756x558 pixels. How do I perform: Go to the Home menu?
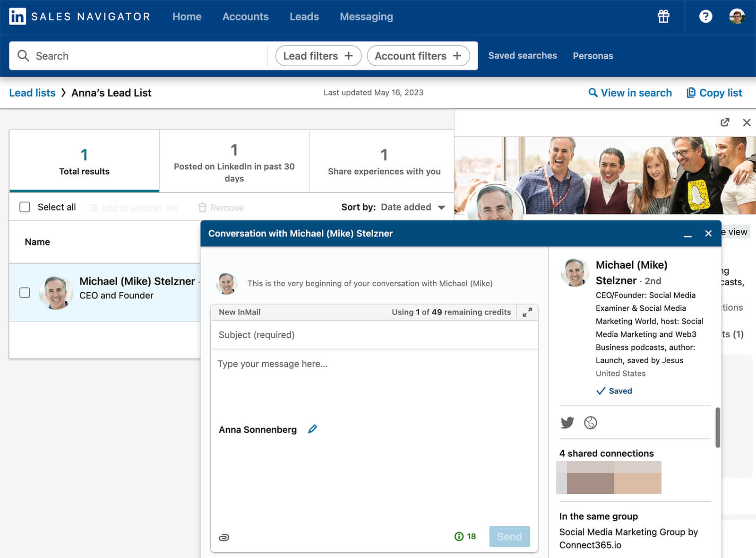point(187,17)
